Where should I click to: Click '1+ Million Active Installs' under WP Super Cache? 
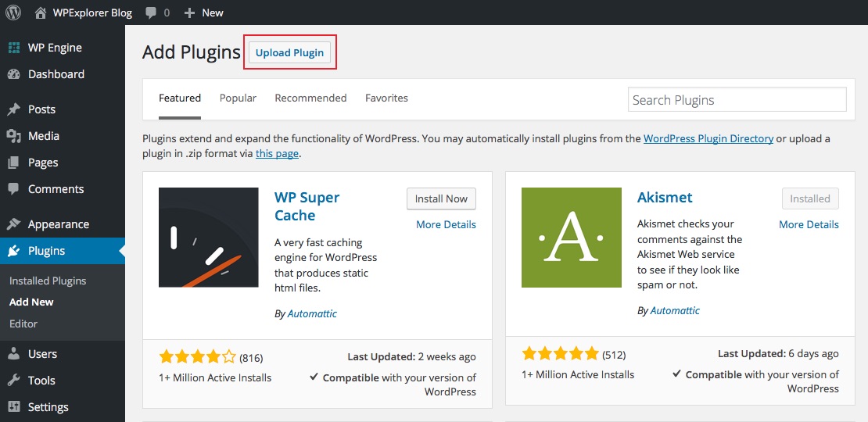pyautogui.click(x=215, y=377)
